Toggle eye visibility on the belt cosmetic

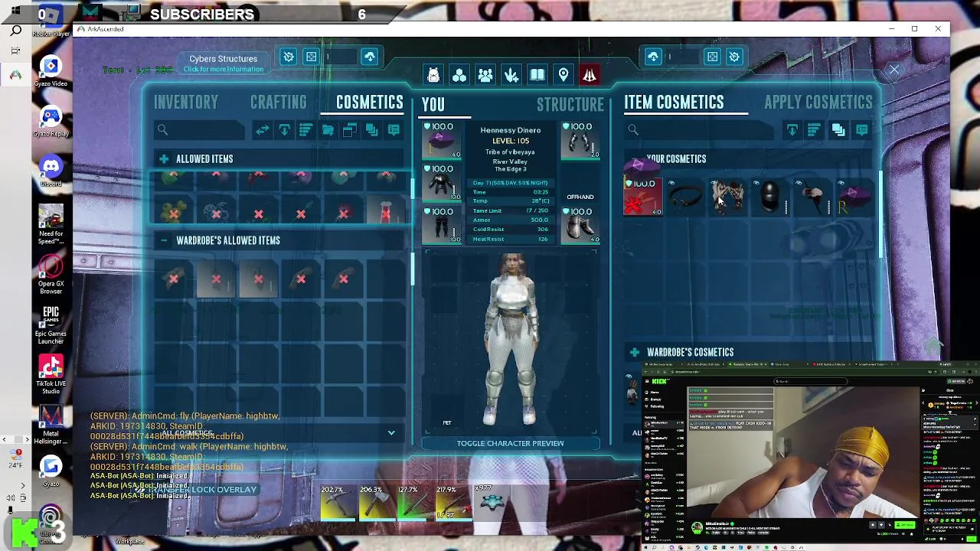pos(671,184)
